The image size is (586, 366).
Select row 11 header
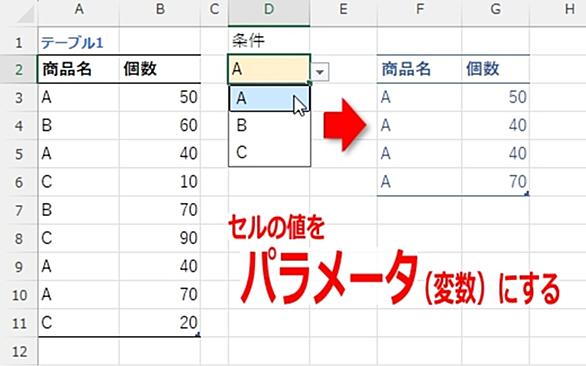tap(19, 323)
